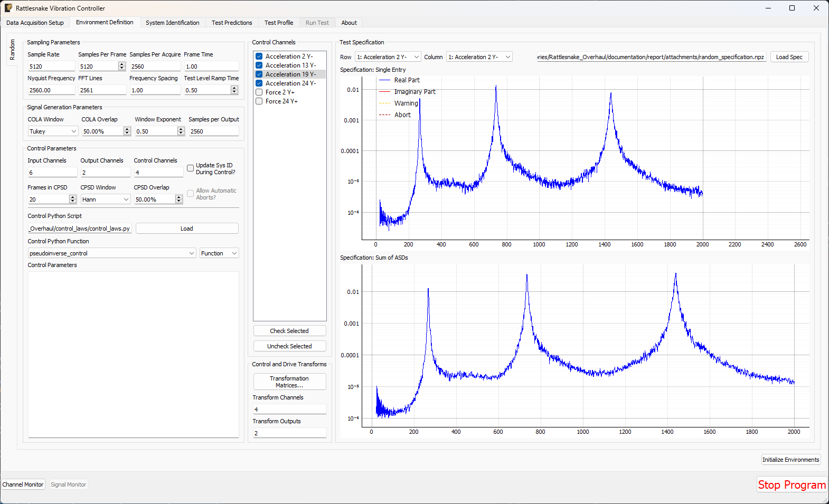Adjust COLA Overlap spinner arrows
The width and height of the screenshot is (829, 504).
127,131
